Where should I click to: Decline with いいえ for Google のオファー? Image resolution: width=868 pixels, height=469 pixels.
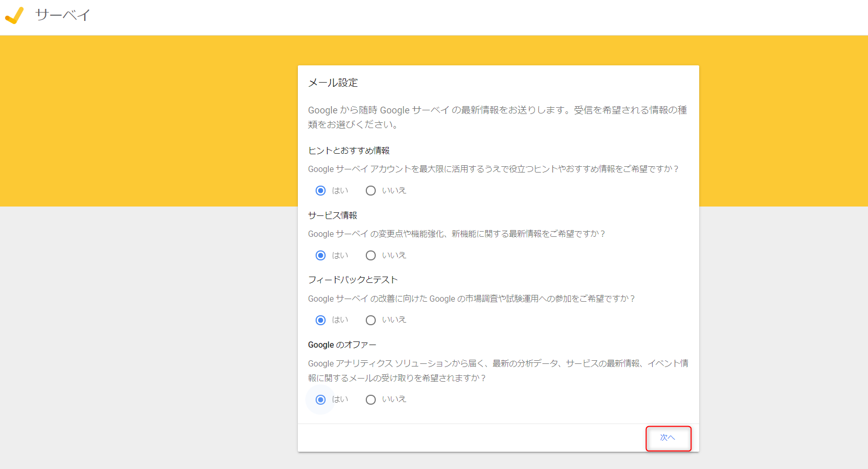coord(371,400)
